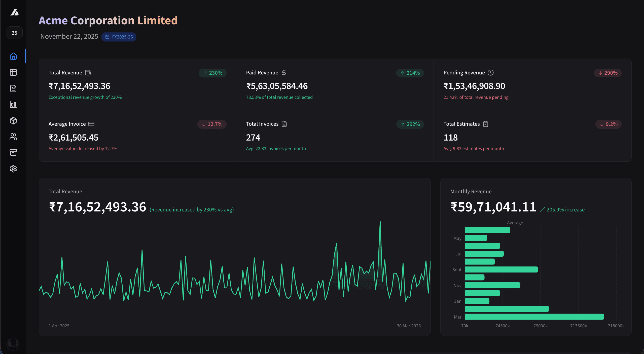The height and width of the screenshot is (354, 644).
Task: Open the Archive icon in the sidebar
Action: pos(13,153)
